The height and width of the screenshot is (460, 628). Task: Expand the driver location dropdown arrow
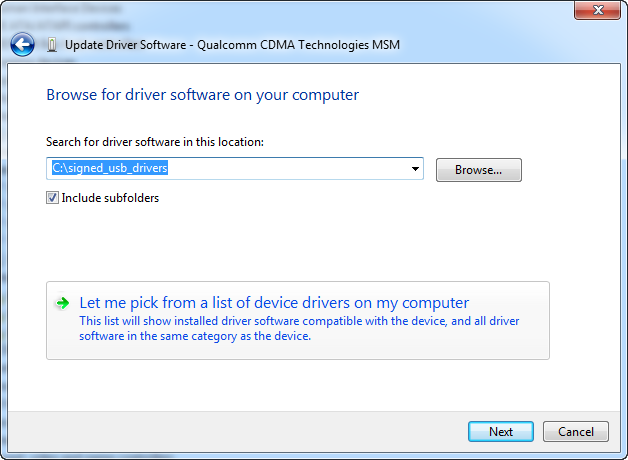(415, 169)
